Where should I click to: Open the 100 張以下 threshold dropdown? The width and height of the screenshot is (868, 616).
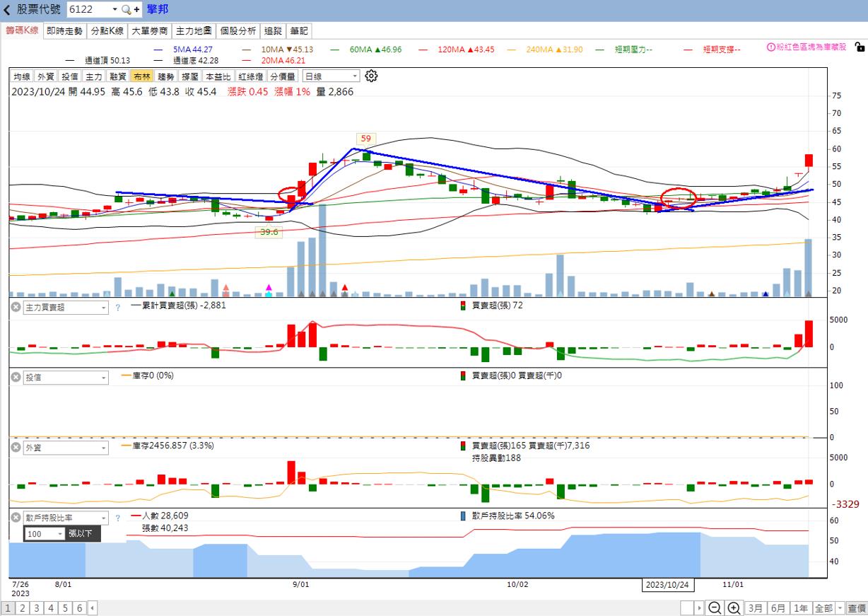click(59, 534)
